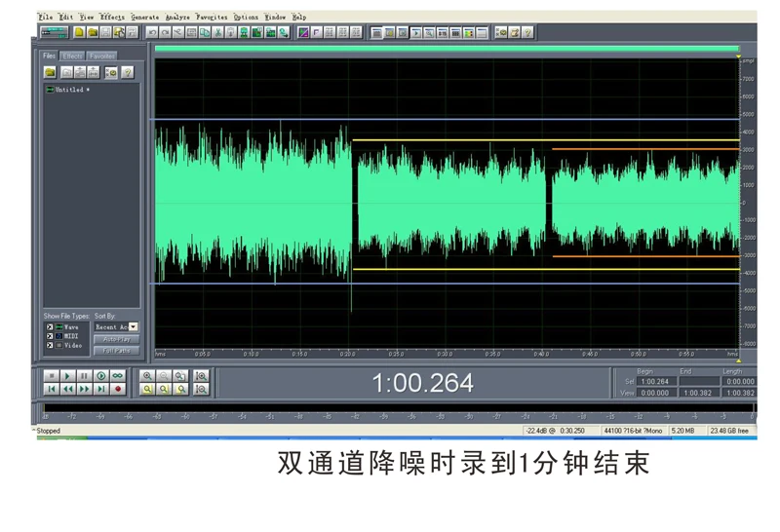Click Zoom In Horizontally magnifier
Viewport: 780px width, 532px height.
(147, 376)
